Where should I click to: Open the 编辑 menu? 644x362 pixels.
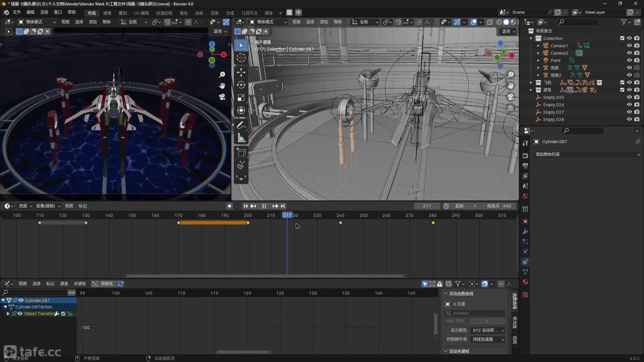click(x=31, y=12)
